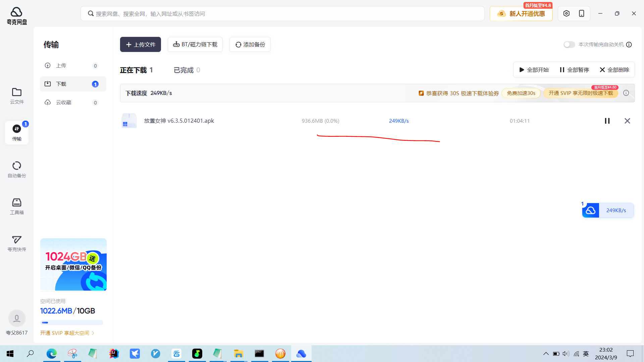Open the 工具箱 sidebar icon
Viewport: 644px width, 362px height.
(x=17, y=206)
